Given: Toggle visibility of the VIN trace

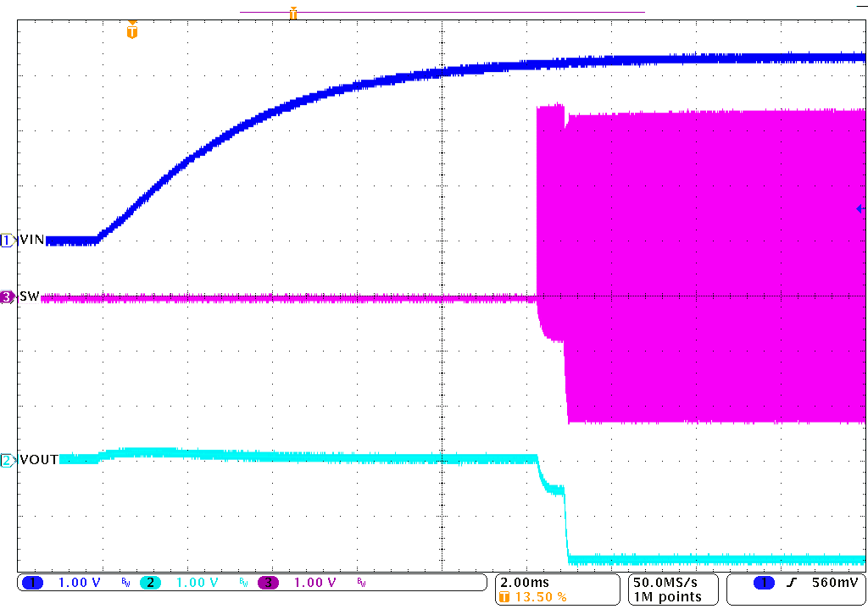Looking at the screenshot, I should (7, 240).
